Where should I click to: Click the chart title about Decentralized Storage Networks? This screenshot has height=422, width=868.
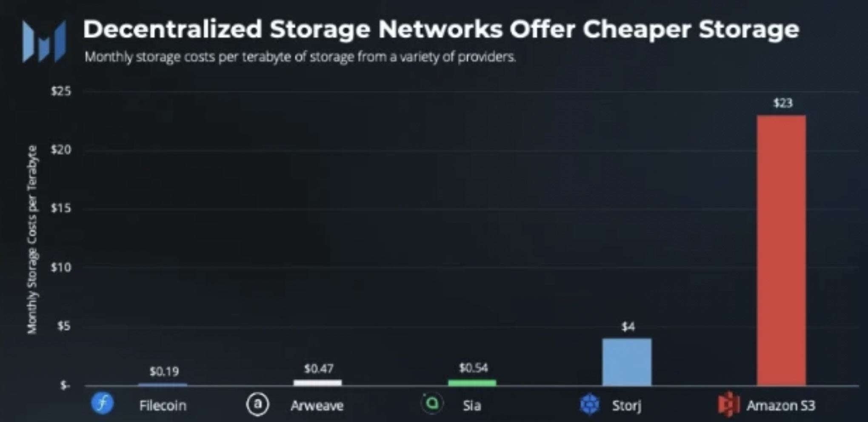coord(441,29)
